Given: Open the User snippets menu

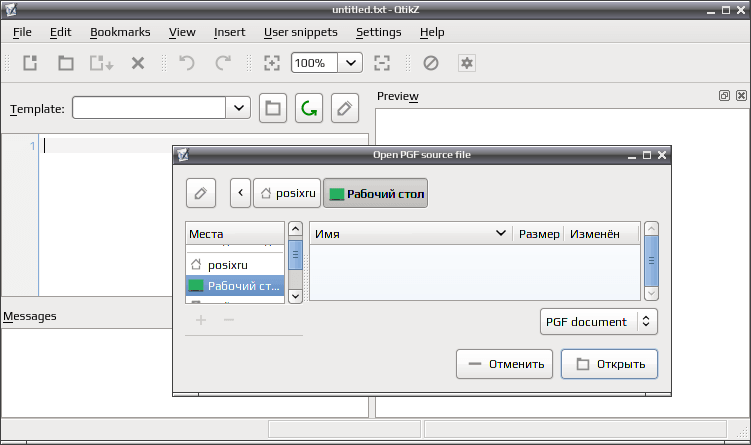Looking at the screenshot, I should (x=300, y=32).
